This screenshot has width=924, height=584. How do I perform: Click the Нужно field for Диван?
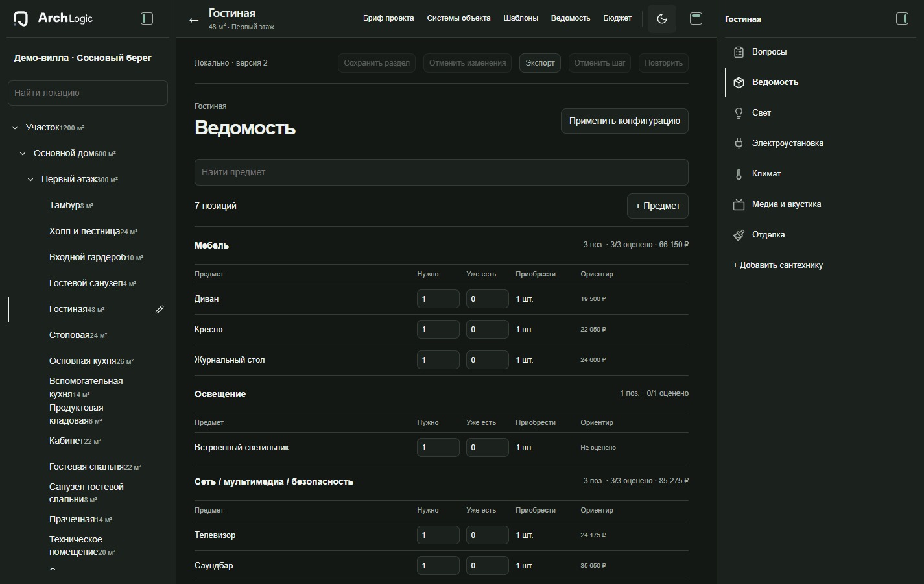(x=438, y=299)
